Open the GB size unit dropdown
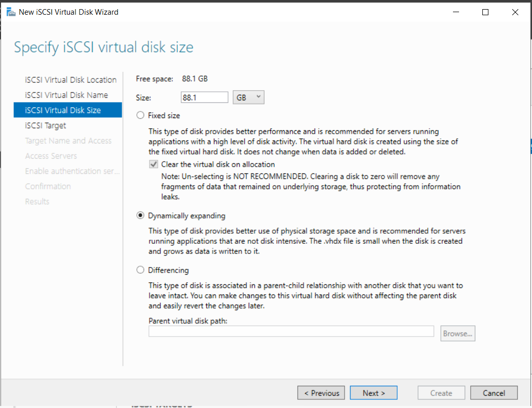Screen dimensions: 532x408 (x=248, y=97)
